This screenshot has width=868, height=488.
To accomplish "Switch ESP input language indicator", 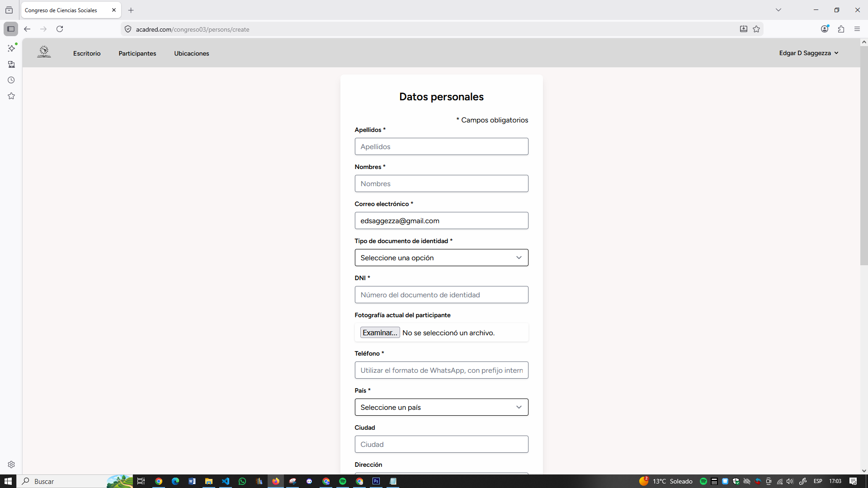I will pyautogui.click(x=818, y=481).
